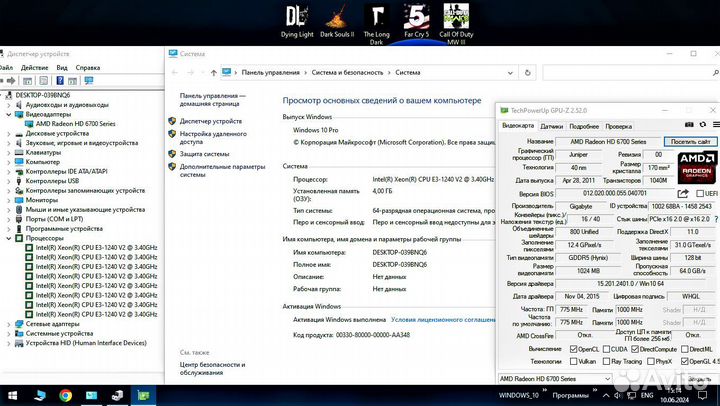Toggle Ray Tracing checkbox
Viewport: 720px width, 406px height.
pyautogui.click(x=606, y=361)
